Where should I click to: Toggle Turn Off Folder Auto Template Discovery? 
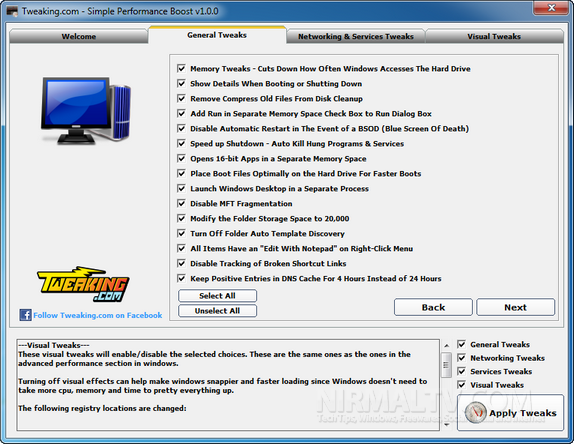(181, 234)
